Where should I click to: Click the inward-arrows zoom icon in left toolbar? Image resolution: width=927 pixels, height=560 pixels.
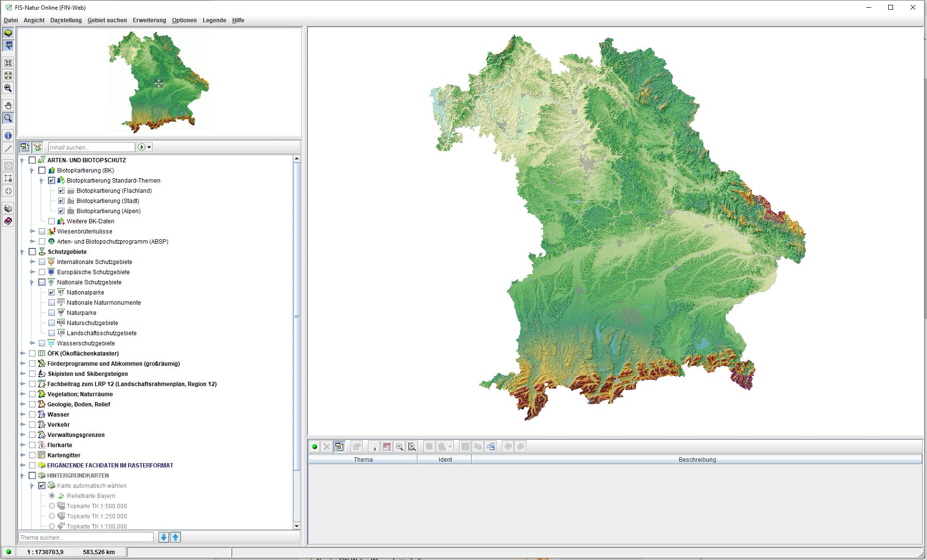pyautogui.click(x=8, y=63)
